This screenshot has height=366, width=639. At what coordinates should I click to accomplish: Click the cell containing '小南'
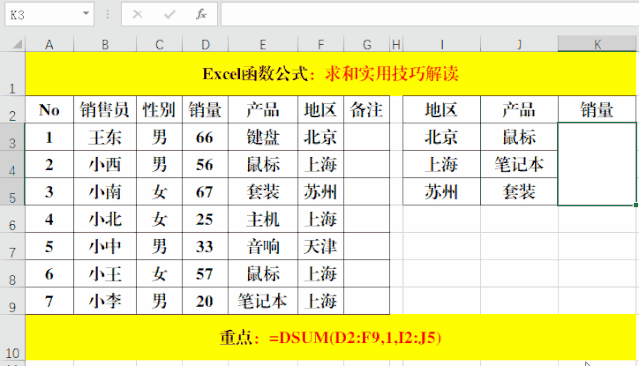tap(105, 192)
